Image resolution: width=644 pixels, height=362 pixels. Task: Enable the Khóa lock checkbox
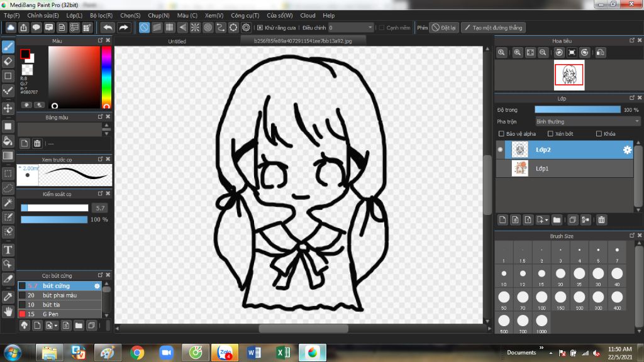pyautogui.click(x=599, y=134)
